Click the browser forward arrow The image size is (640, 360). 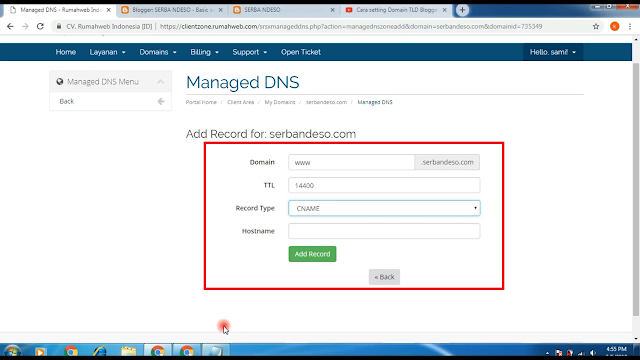tap(25, 26)
